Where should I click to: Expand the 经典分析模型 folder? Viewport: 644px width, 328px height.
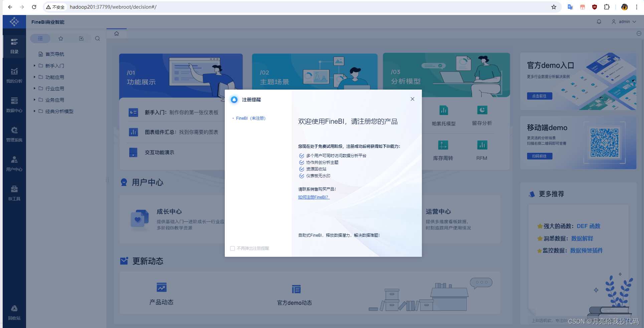coord(34,111)
